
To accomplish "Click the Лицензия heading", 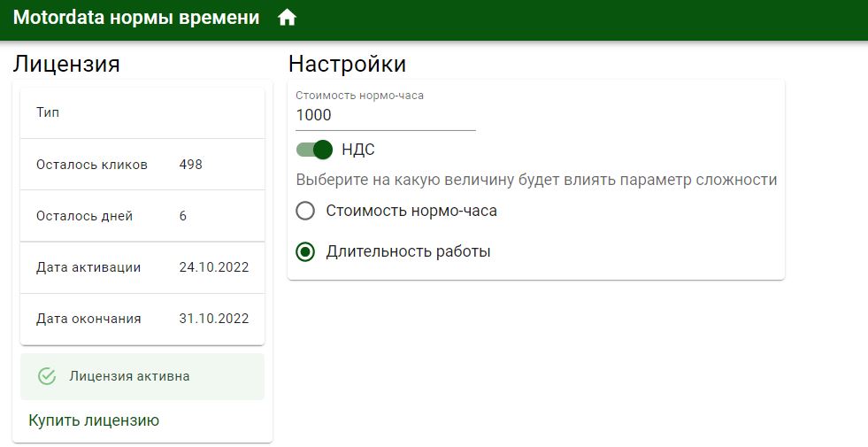I will tap(66, 65).
